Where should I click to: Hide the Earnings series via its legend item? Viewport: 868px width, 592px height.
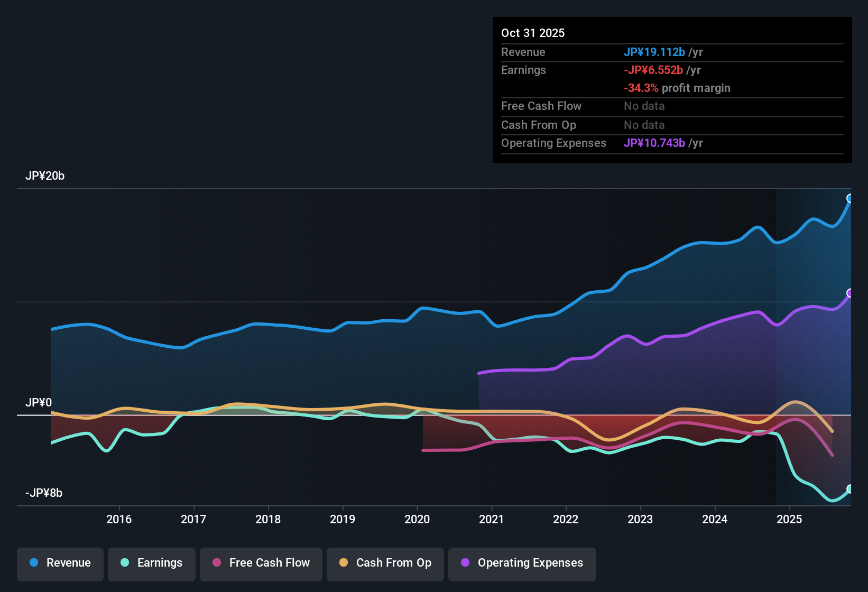coord(151,563)
